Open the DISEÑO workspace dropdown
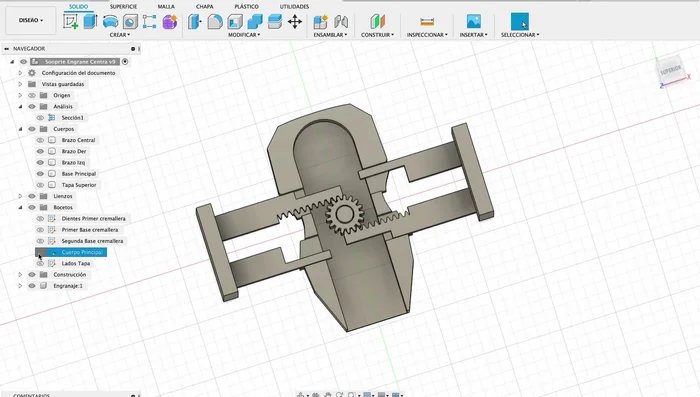Viewport: 700px width, 397px height. click(x=31, y=21)
